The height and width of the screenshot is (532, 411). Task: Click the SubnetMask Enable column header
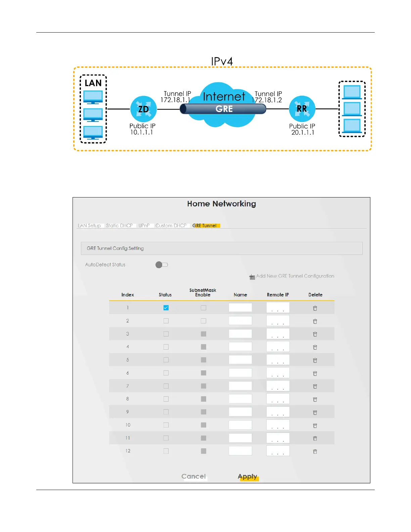(x=203, y=293)
